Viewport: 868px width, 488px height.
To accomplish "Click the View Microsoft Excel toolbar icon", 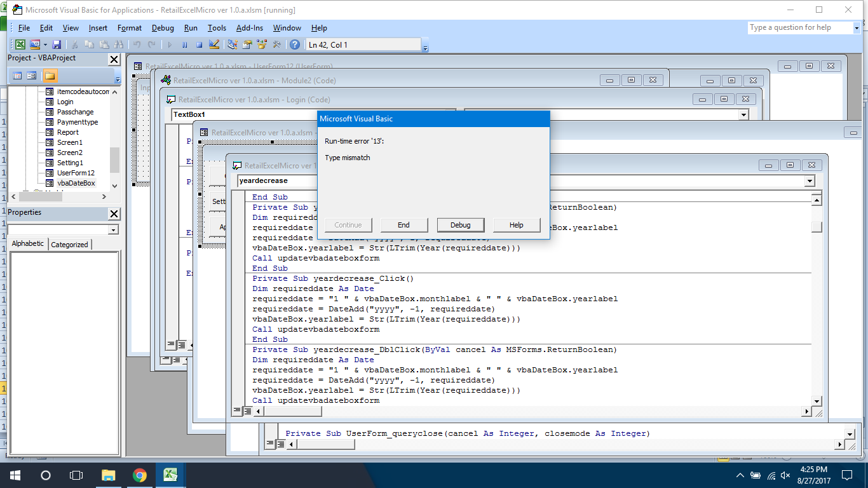I will point(20,44).
